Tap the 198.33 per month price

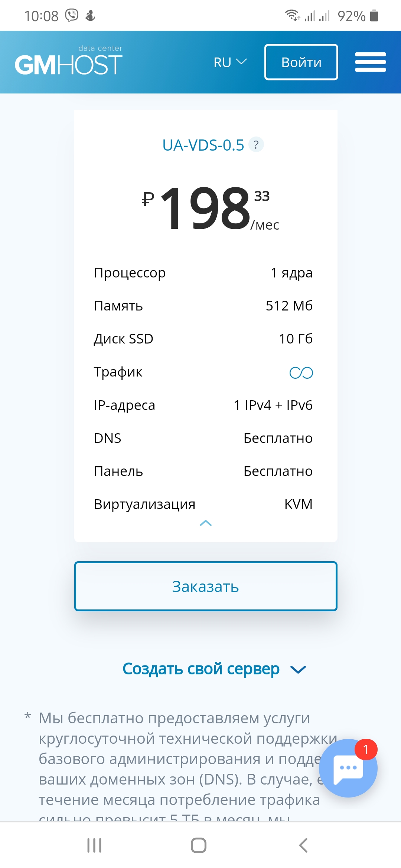click(x=210, y=209)
